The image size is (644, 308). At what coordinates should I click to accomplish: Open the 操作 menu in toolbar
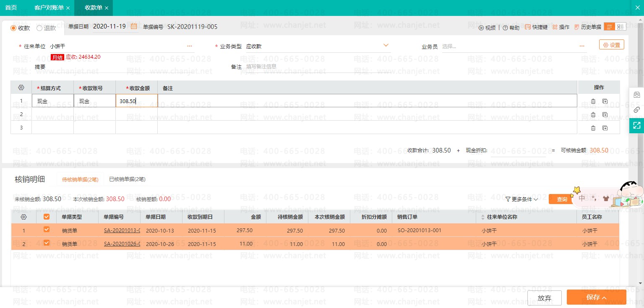(561, 27)
